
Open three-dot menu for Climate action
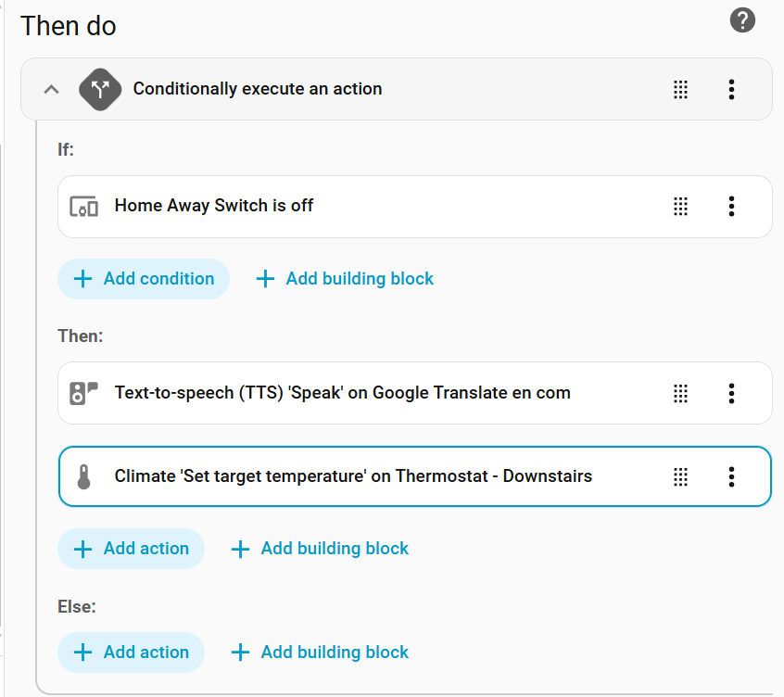coord(731,477)
